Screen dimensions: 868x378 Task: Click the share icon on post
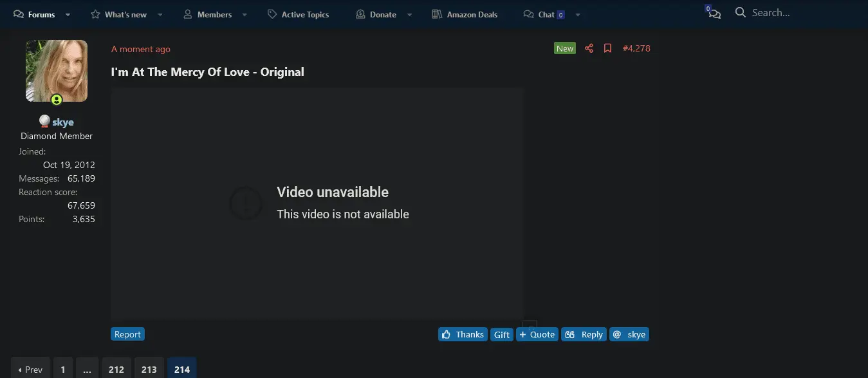click(x=589, y=48)
